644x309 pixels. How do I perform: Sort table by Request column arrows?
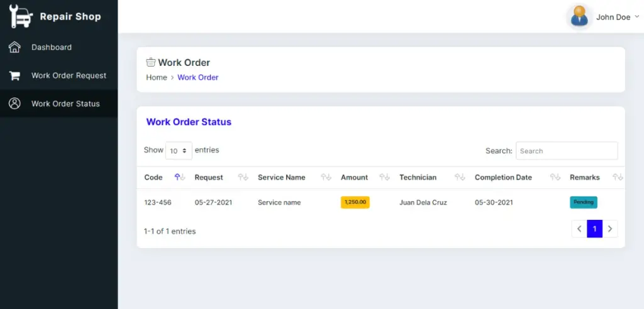click(x=243, y=177)
